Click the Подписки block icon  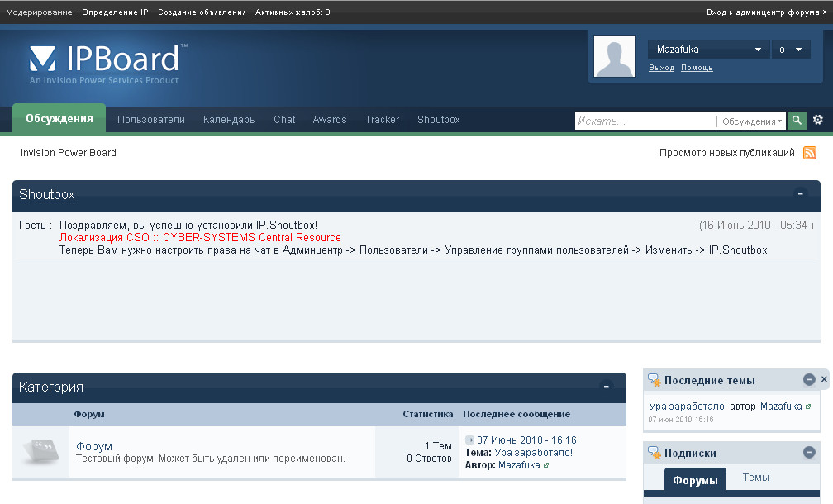click(x=654, y=453)
